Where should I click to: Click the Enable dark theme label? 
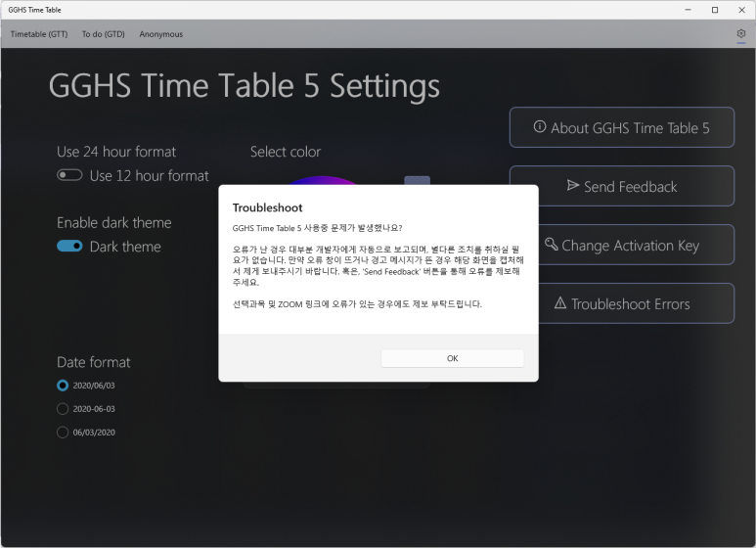[x=114, y=222]
